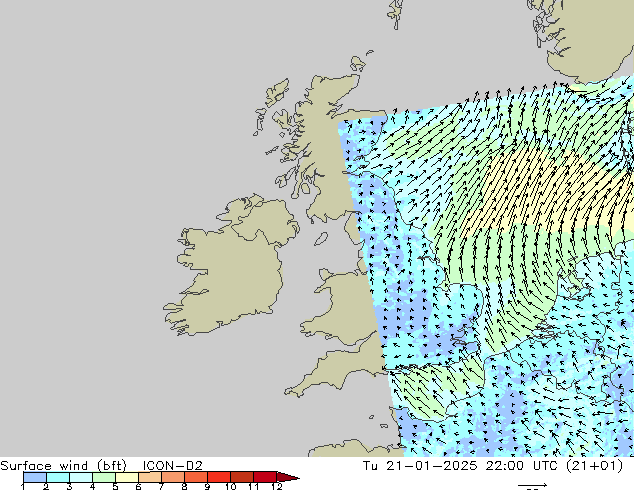Click the 'ICON-D2' model label

coord(172,466)
